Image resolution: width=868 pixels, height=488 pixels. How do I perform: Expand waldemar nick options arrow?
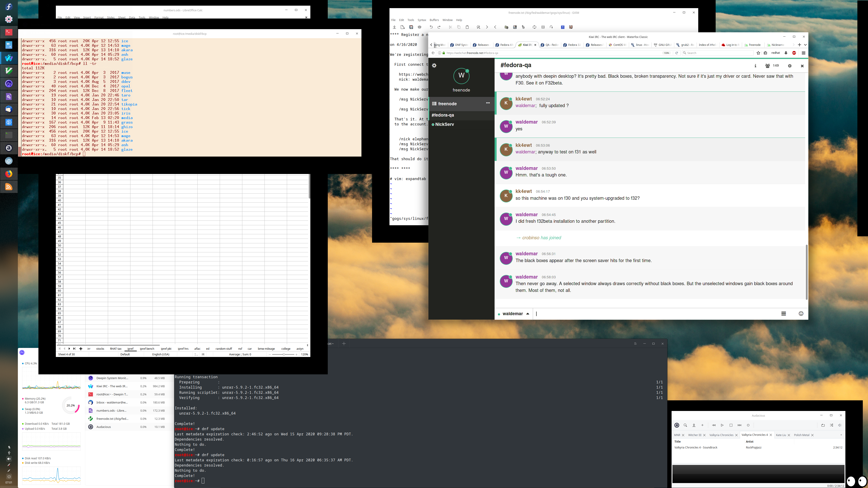click(x=528, y=314)
